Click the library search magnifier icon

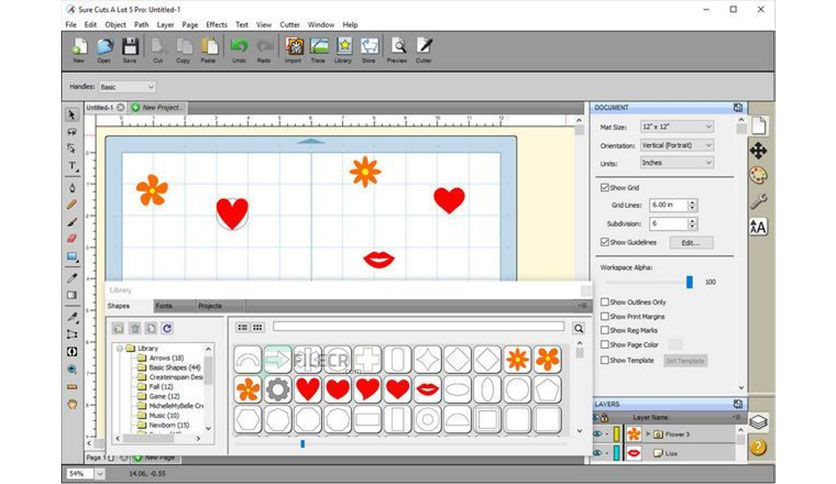[578, 328]
